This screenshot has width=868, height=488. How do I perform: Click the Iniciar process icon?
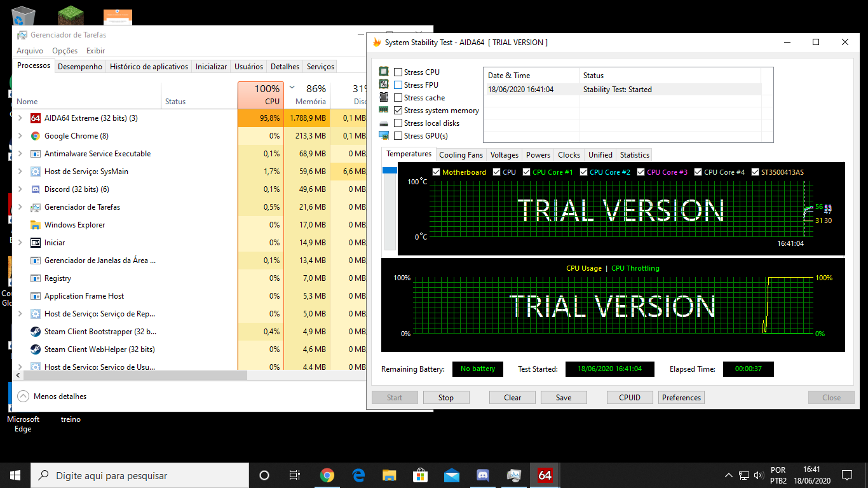(x=36, y=243)
